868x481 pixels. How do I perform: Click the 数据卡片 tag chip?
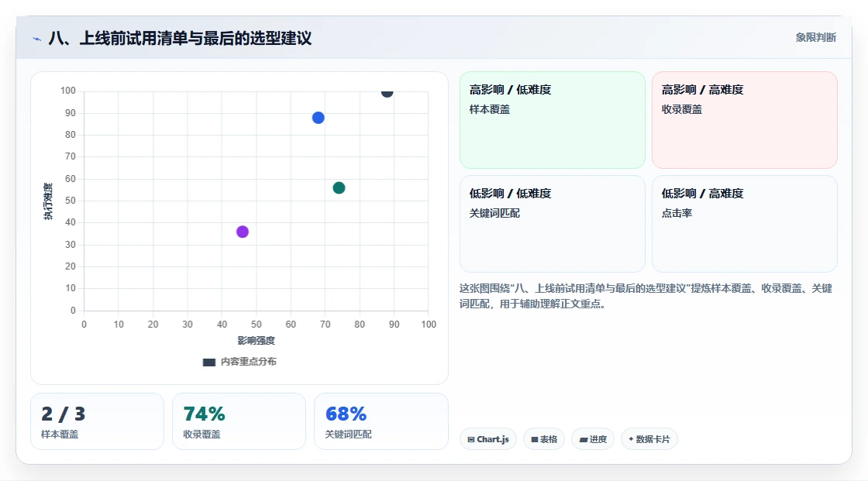pos(649,439)
